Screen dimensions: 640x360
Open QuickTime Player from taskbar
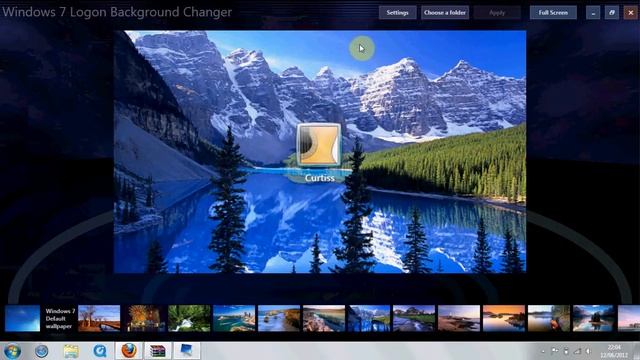[x=100, y=351]
